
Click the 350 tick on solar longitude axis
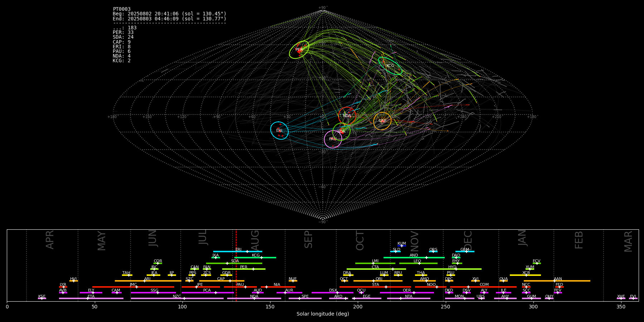click(x=621, y=307)
